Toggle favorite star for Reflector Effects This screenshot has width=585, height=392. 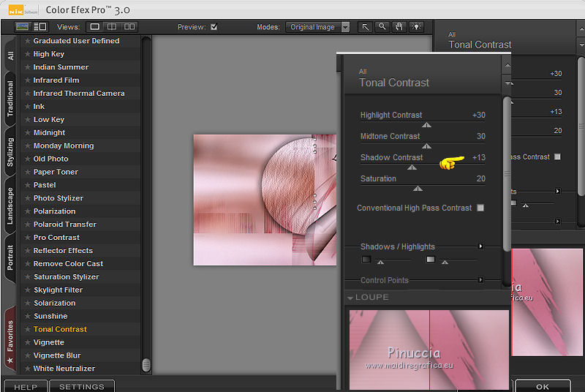click(27, 250)
